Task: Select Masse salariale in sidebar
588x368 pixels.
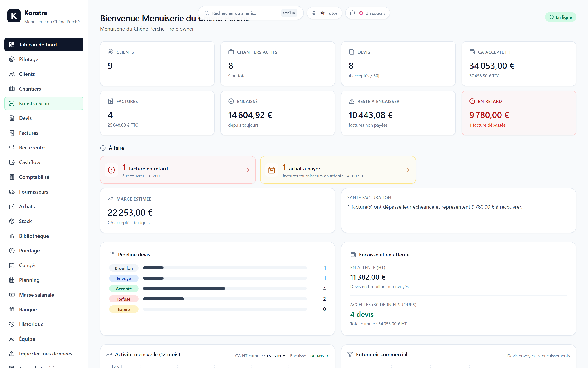Action: [44, 295]
